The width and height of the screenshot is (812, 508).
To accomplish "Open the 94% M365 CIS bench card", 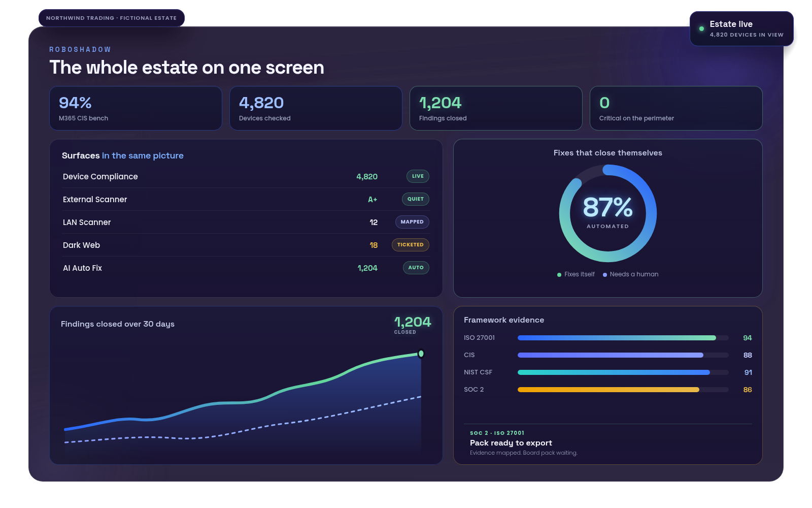I will coord(136,108).
